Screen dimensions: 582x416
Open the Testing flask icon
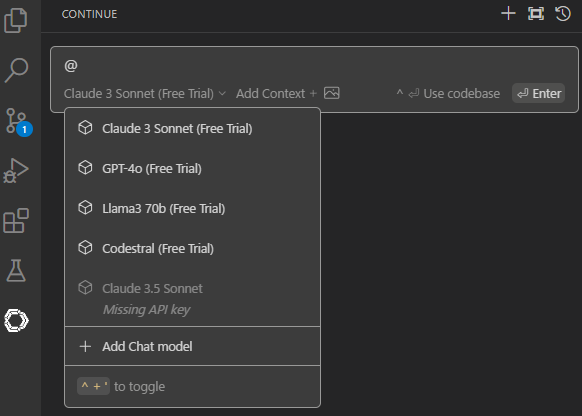click(x=16, y=270)
